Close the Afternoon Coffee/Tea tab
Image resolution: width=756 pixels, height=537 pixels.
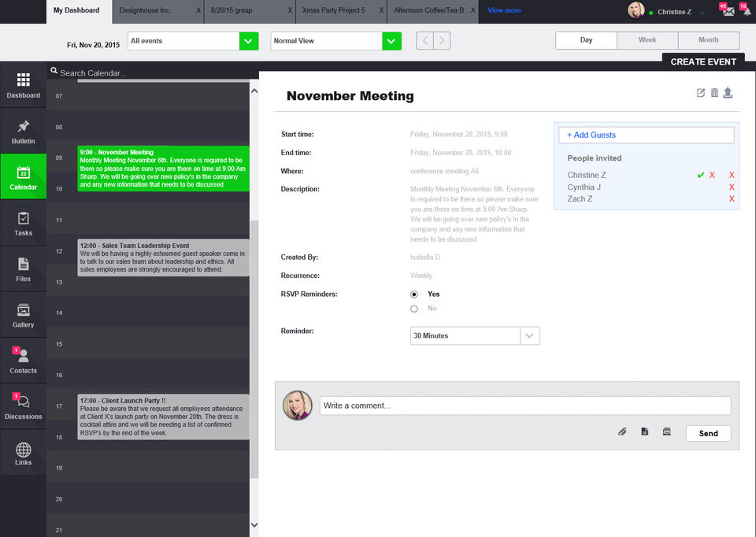(x=473, y=10)
